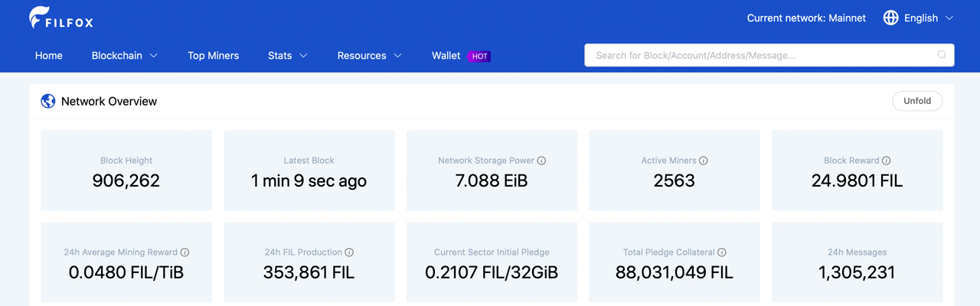The height and width of the screenshot is (306, 980).
Task: Click the Unfold button
Action: pos(917,101)
